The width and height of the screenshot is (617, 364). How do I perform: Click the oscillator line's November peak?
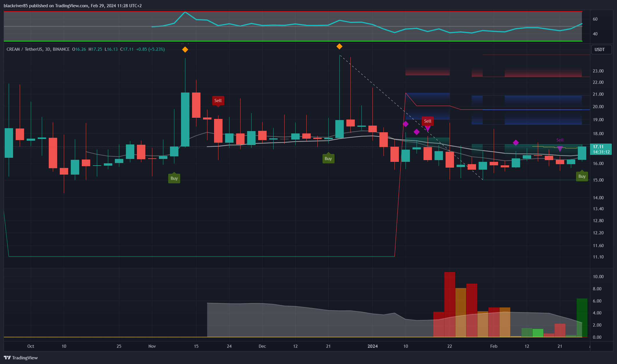click(185, 12)
